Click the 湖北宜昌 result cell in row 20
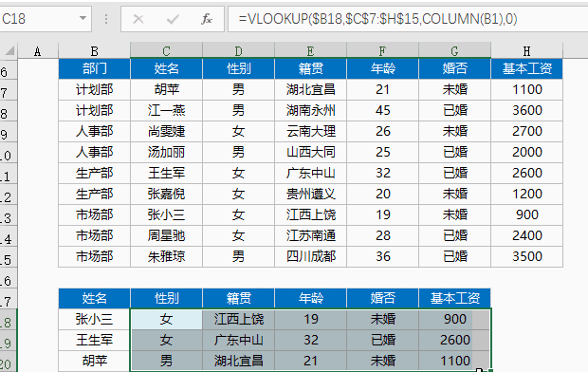Viewport: 588px width, 372px height. pyautogui.click(x=238, y=362)
